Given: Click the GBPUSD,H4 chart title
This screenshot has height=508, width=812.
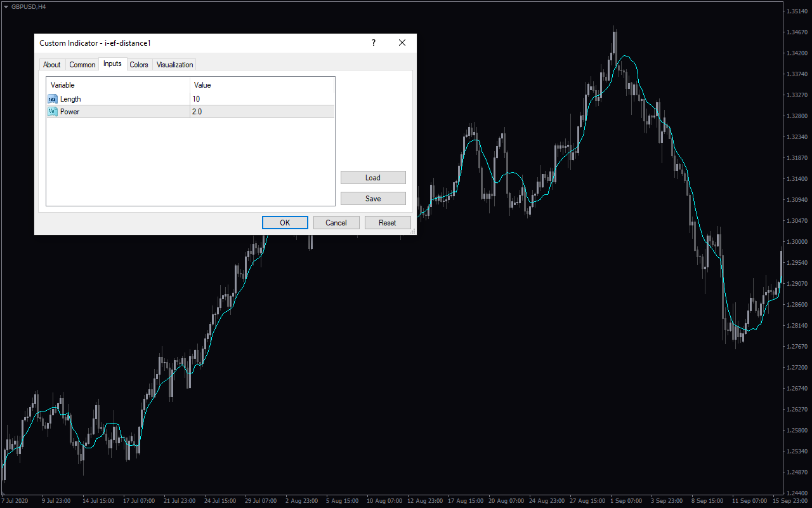Looking at the screenshot, I should (29, 6).
